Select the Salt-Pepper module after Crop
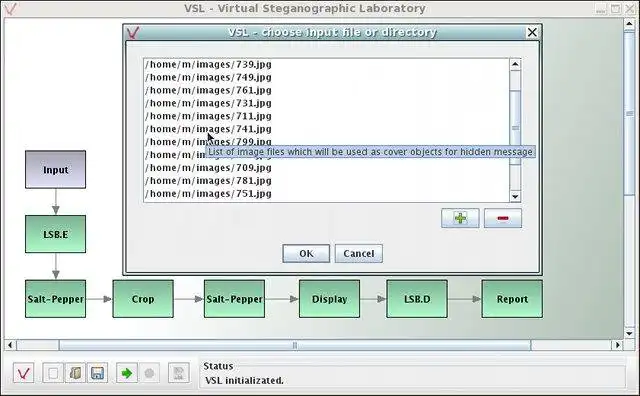640x396 pixels. (234, 299)
